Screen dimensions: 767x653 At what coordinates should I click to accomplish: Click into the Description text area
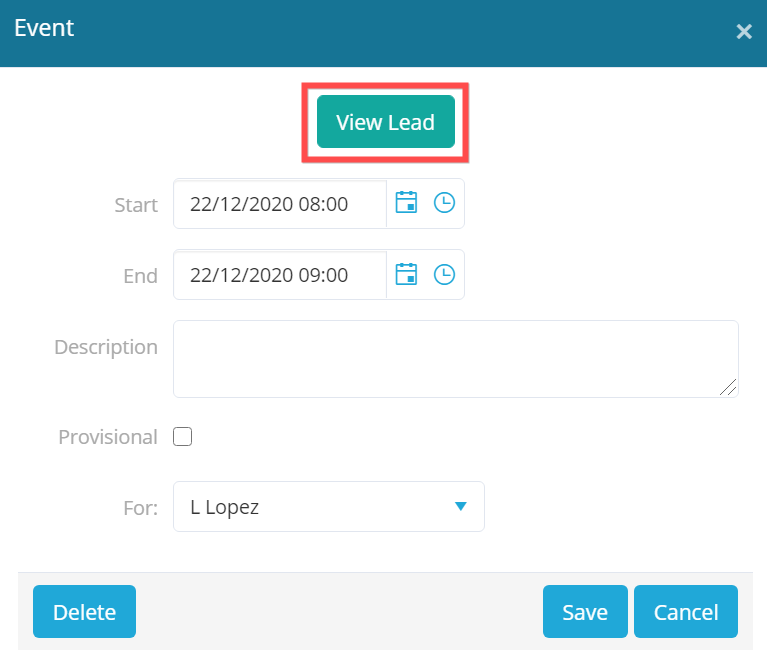456,359
